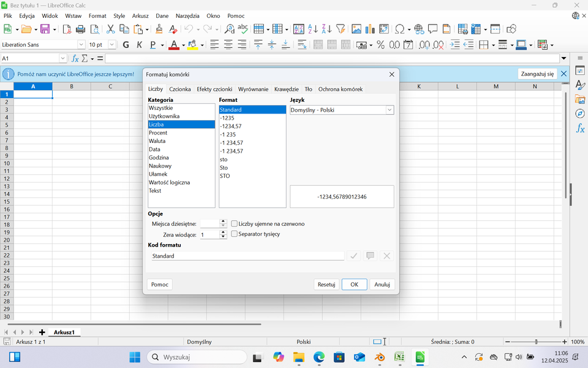
Task: Open the Insert Chart tool
Action: (370, 29)
